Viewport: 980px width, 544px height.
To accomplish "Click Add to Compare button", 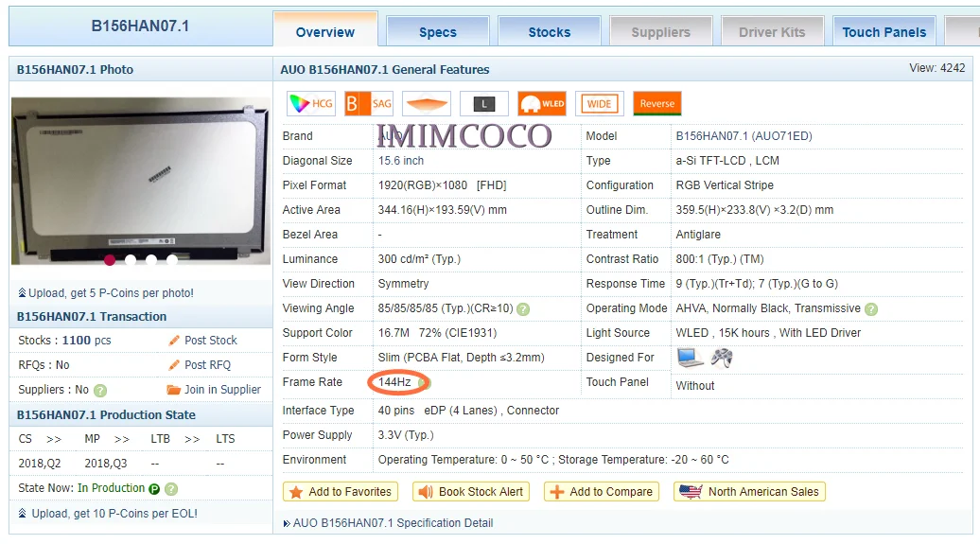I will (602, 492).
